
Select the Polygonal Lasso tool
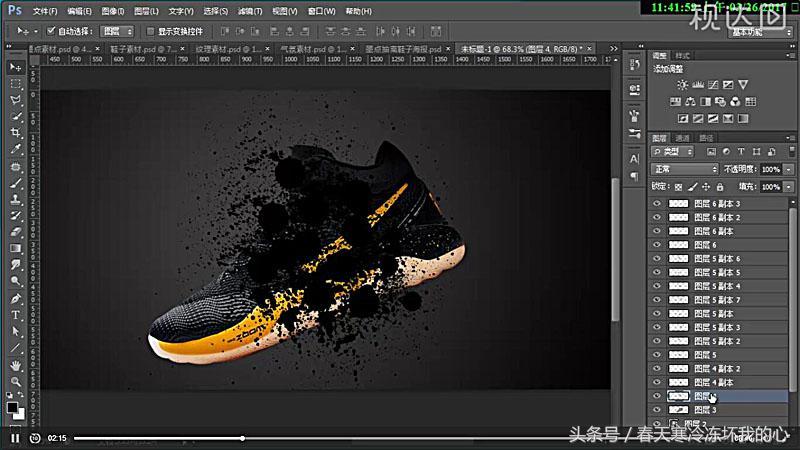pyautogui.click(x=16, y=100)
